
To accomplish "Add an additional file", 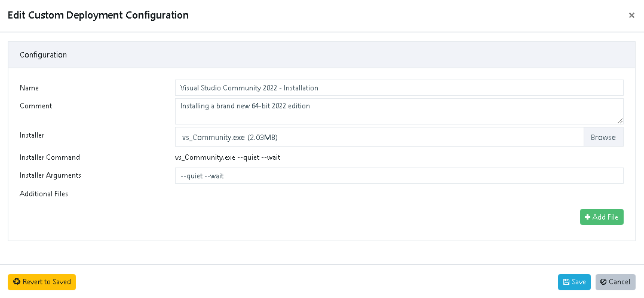I will [602, 217].
